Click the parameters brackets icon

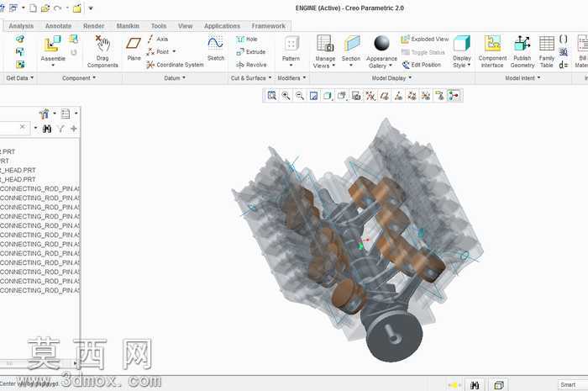click(x=564, y=39)
